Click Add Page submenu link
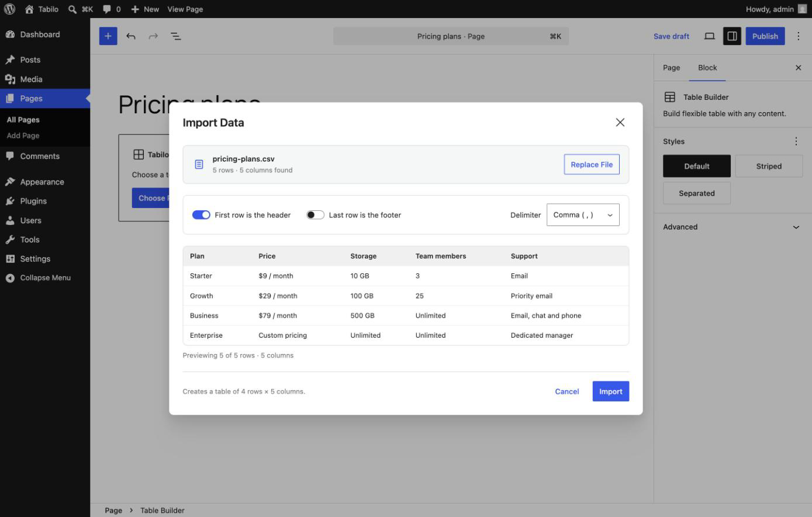 23,136
